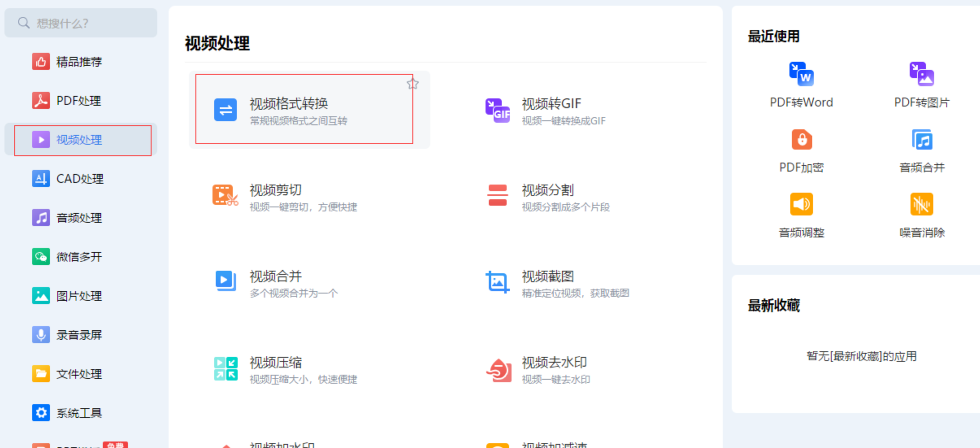The image size is (980, 448).
Task: Open the 视频分割 tool icon
Action: coord(498,196)
